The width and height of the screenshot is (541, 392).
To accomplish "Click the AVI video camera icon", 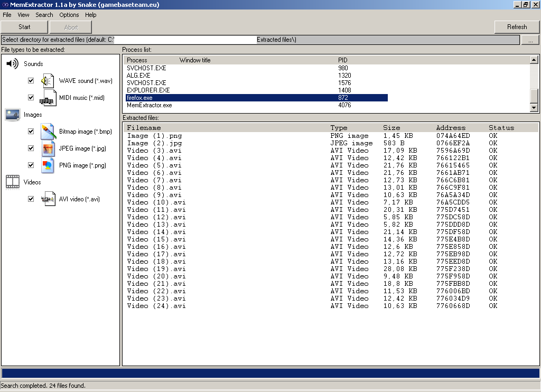I will (48, 199).
